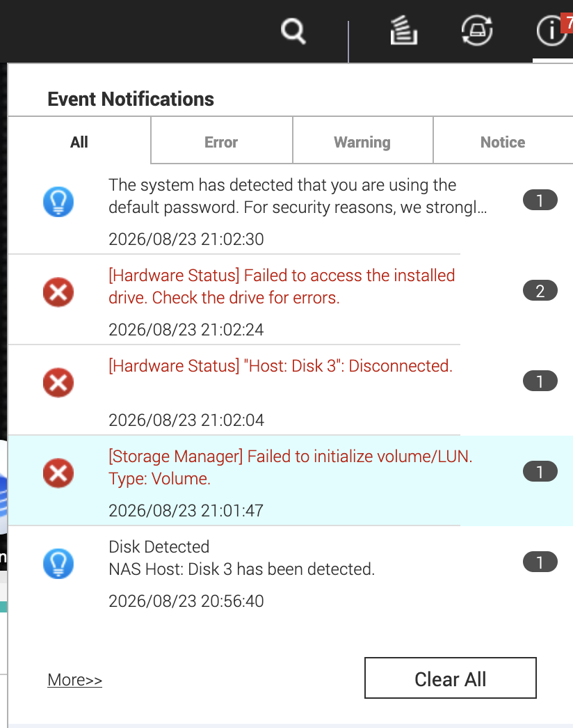Click the red error icon for failed volume initialization
Screen dimensions: 573x728
tap(58, 473)
